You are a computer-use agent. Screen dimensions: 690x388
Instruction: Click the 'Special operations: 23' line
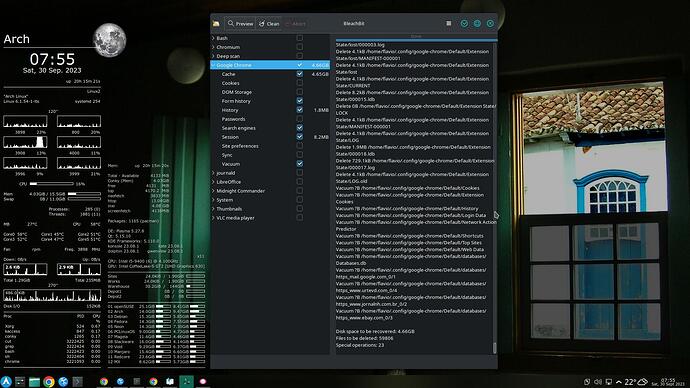pyautogui.click(x=360, y=345)
